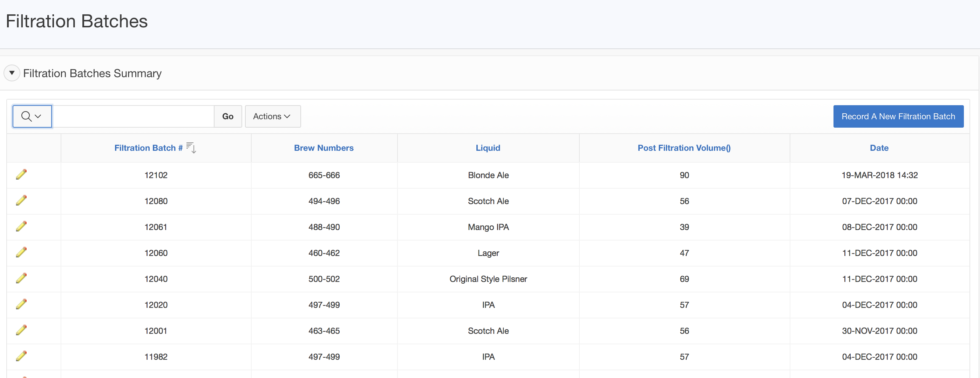Open the Actions menu
The height and width of the screenshot is (378, 980).
272,116
